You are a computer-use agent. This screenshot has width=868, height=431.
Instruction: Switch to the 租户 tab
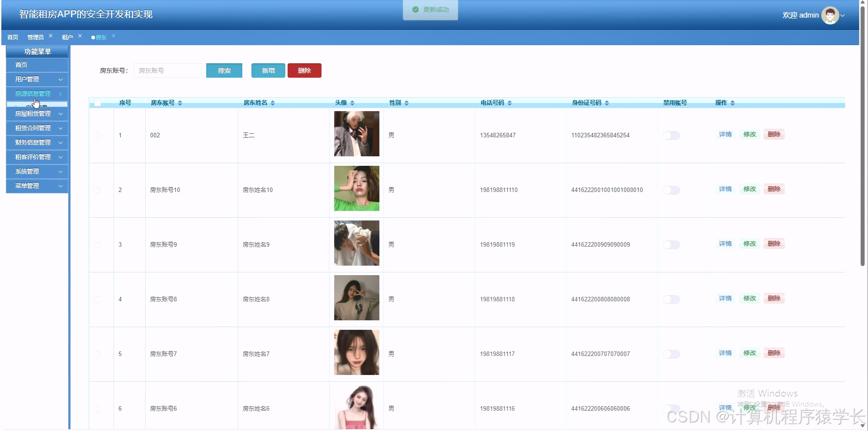[x=67, y=37]
